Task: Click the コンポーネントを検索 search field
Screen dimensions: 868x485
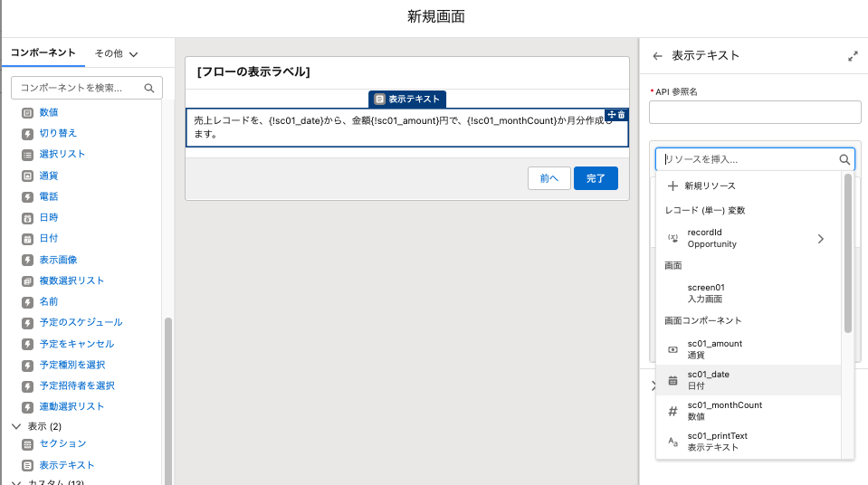Action: click(x=87, y=88)
